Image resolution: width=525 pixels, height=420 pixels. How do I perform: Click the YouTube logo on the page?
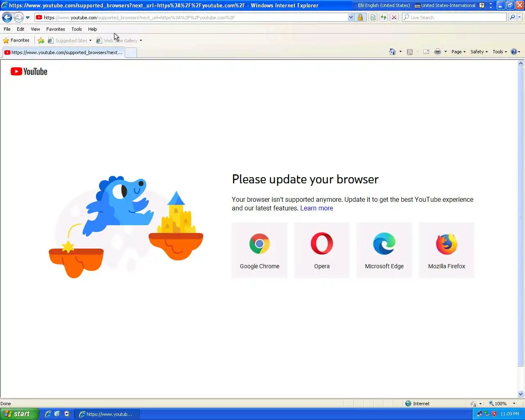[29, 72]
